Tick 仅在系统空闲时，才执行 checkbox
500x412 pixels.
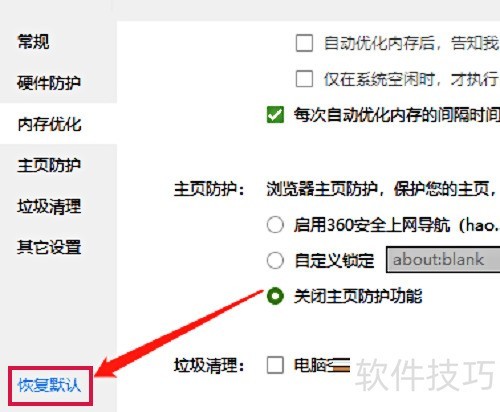304,79
